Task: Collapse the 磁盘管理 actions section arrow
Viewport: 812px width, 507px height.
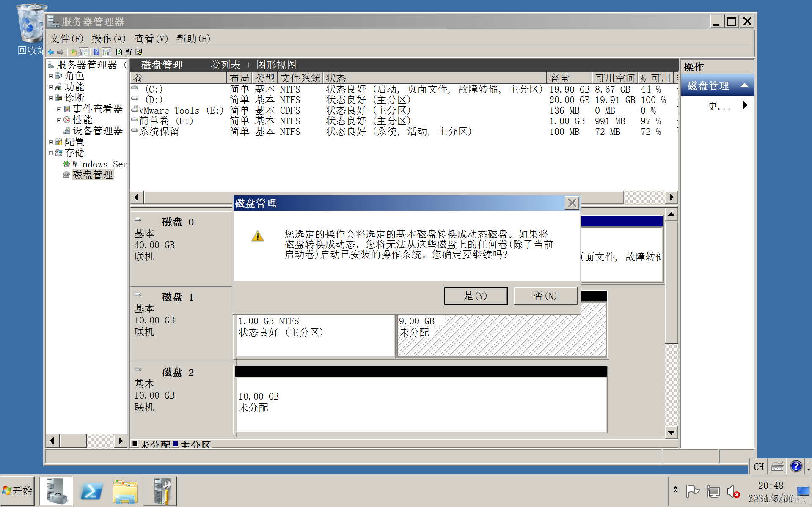Action: coord(744,86)
